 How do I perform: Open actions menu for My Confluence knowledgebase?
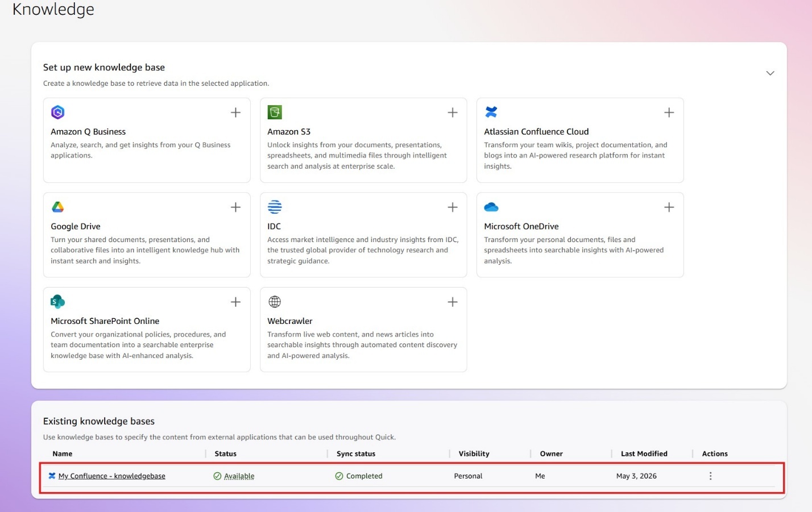710,476
